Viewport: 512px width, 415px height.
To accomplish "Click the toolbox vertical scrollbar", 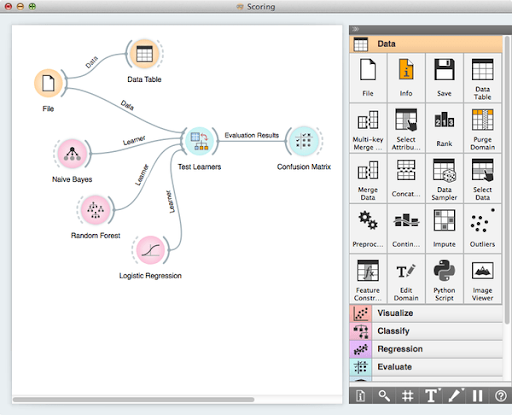I will (x=507, y=180).
